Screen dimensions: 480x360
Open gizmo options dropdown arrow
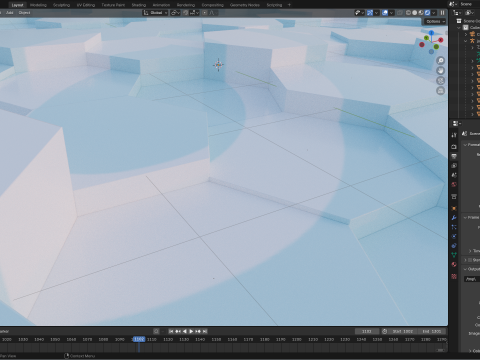point(376,13)
